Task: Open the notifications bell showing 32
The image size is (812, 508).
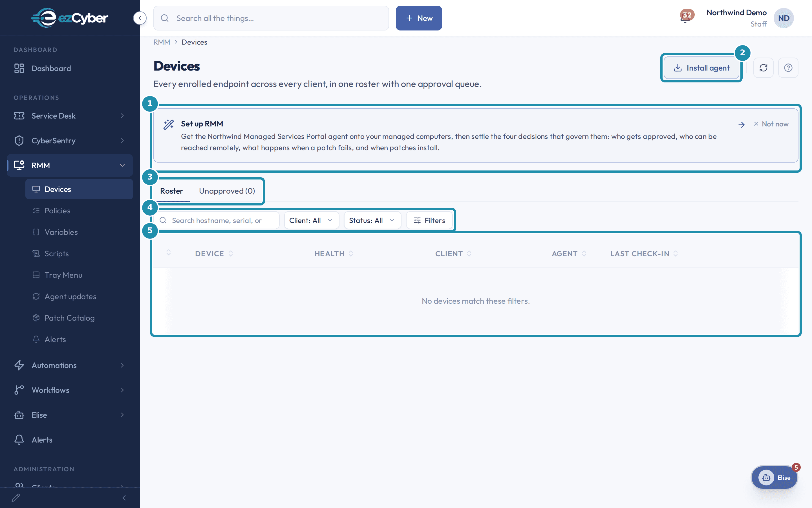Action: pyautogui.click(x=686, y=16)
